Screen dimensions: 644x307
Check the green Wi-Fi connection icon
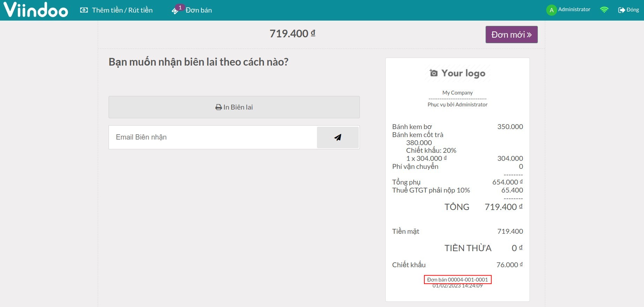click(x=604, y=10)
